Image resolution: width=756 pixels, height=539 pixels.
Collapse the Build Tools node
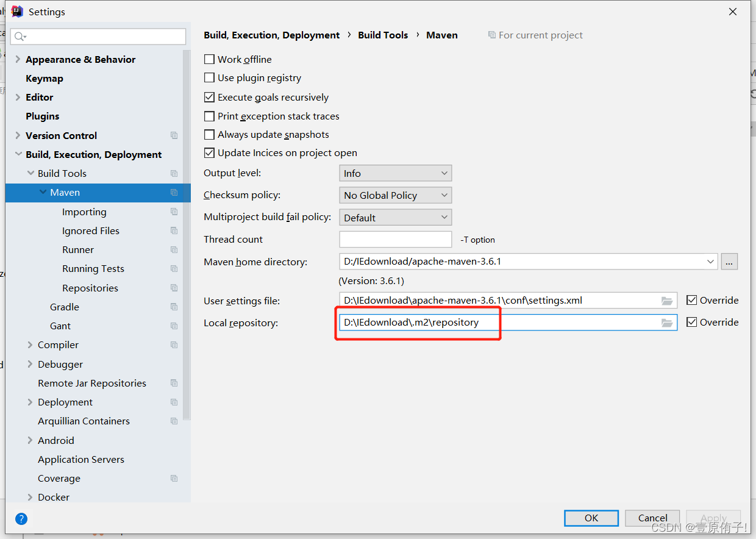[30, 173]
